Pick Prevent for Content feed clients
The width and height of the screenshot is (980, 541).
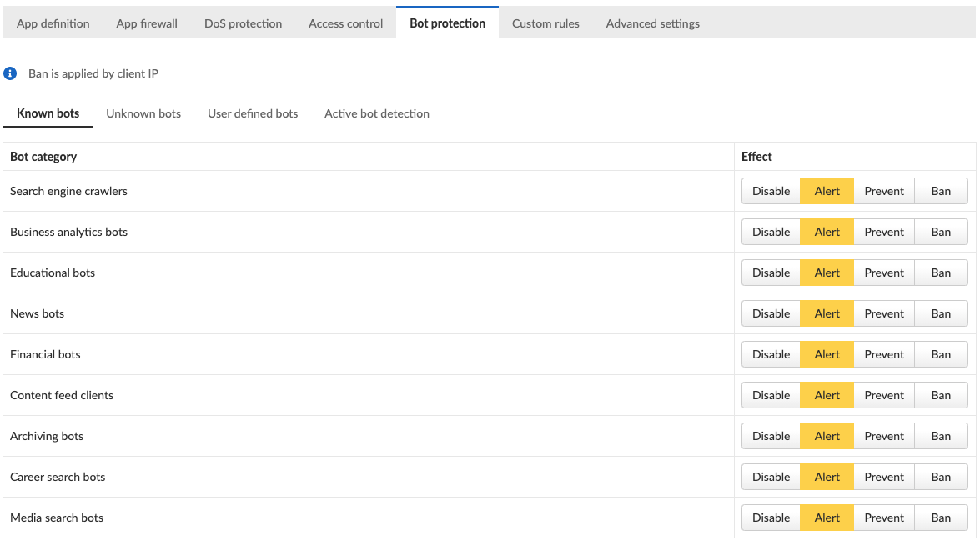884,395
